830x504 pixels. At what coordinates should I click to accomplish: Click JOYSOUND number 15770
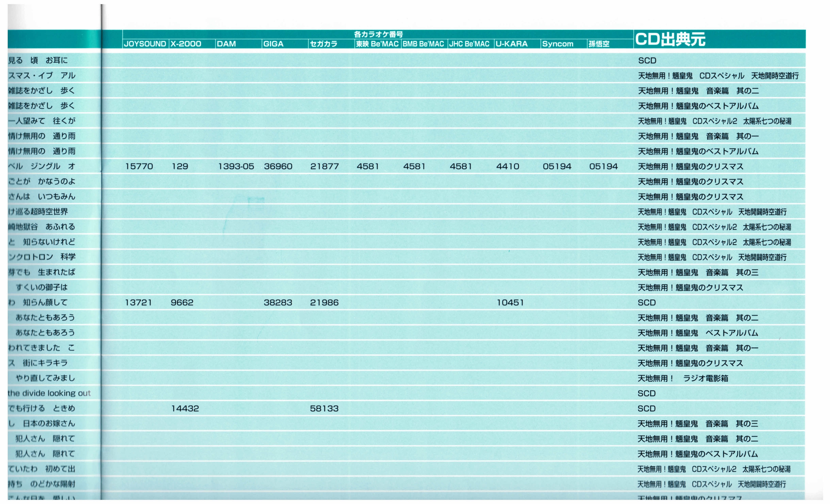coord(139,166)
